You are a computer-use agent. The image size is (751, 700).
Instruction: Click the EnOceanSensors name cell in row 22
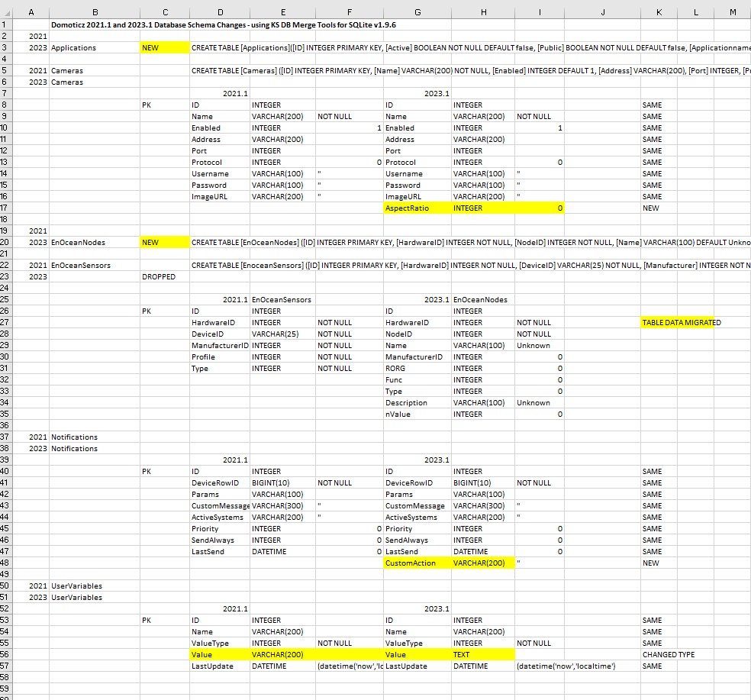tap(95, 266)
